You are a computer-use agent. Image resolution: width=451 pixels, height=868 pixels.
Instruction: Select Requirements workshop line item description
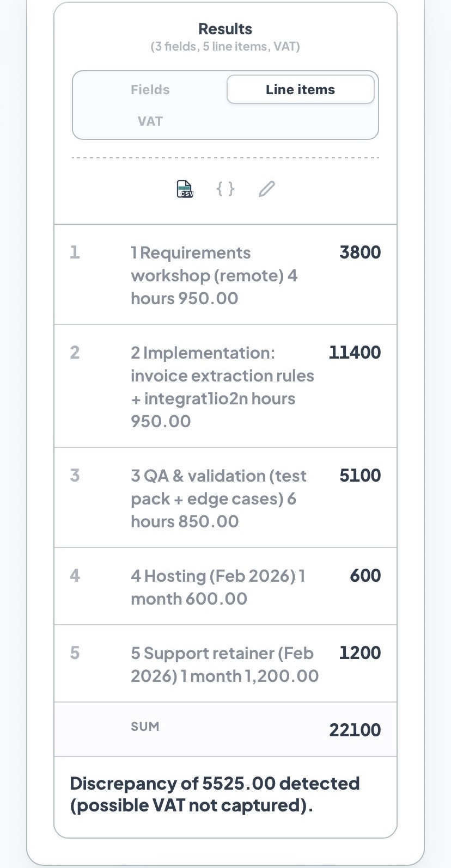214,275
